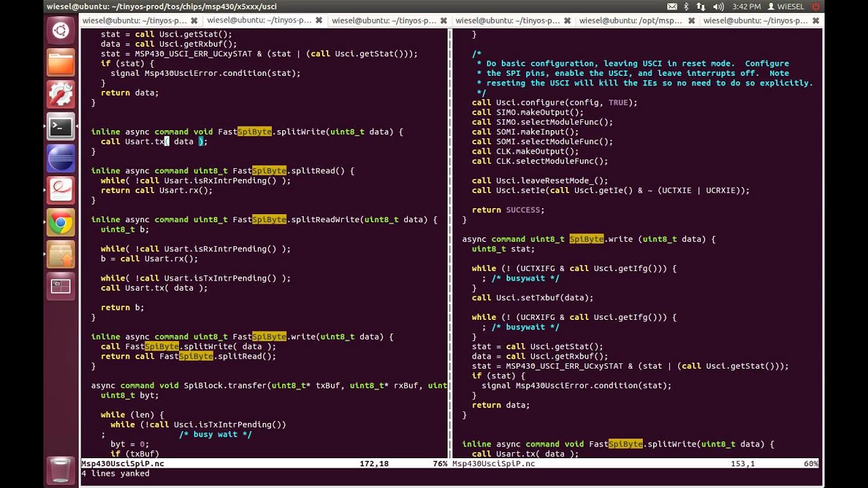Launch System Settings wrench icon in launcher

[x=60, y=95]
